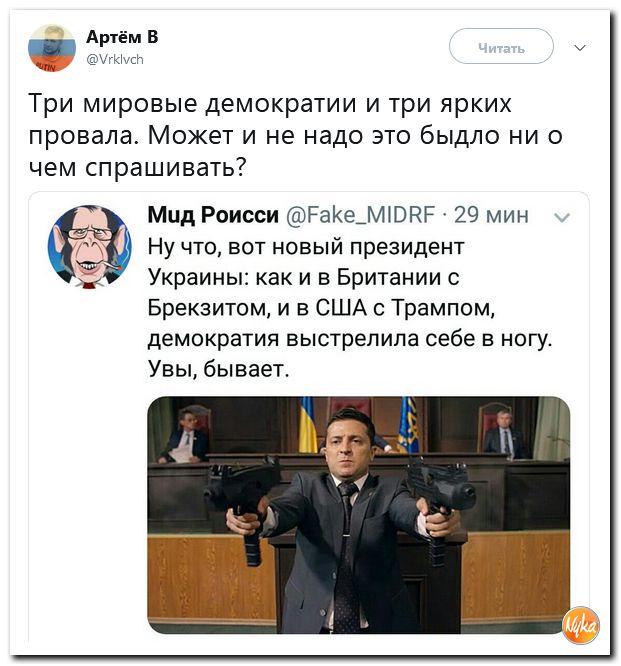Expand the quoted tweet's chevron menu
This screenshot has width=621, height=666.
point(562,217)
